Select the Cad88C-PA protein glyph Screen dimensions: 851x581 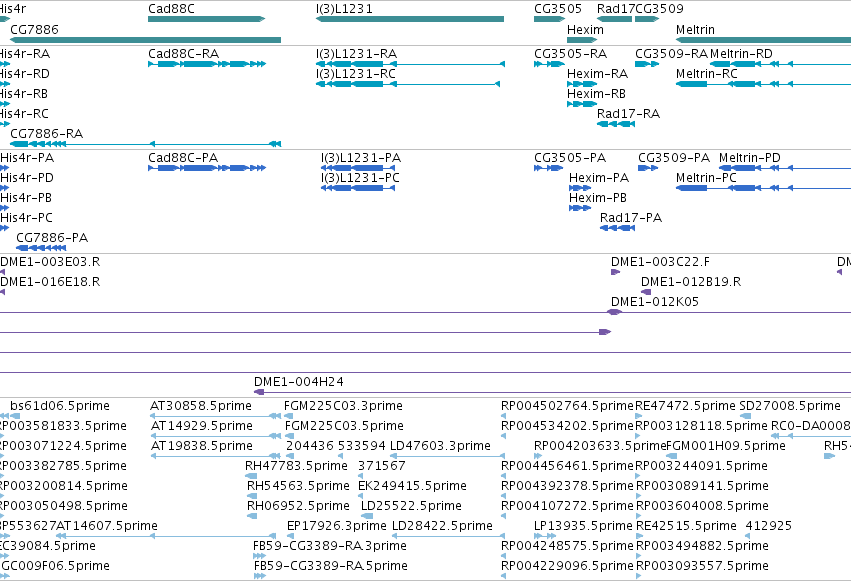(x=207, y=168)
